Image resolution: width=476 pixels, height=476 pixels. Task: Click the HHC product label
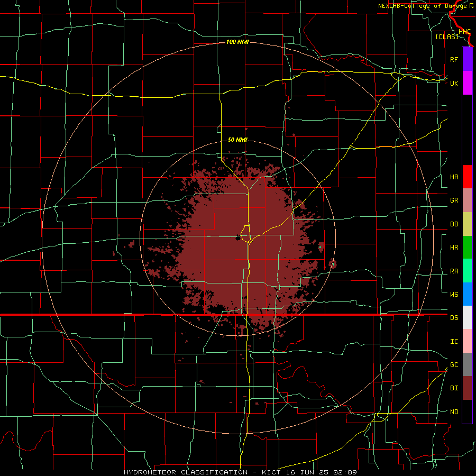point(464,32)
